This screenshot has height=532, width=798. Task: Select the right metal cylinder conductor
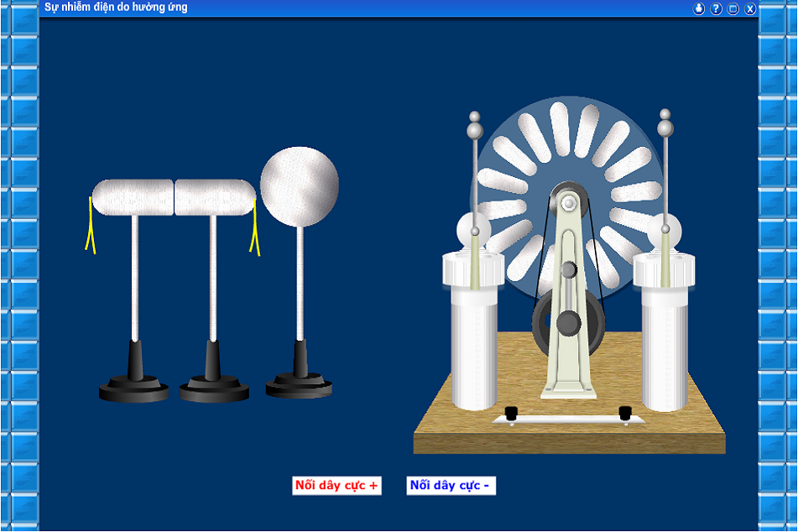tap(216, 197)
